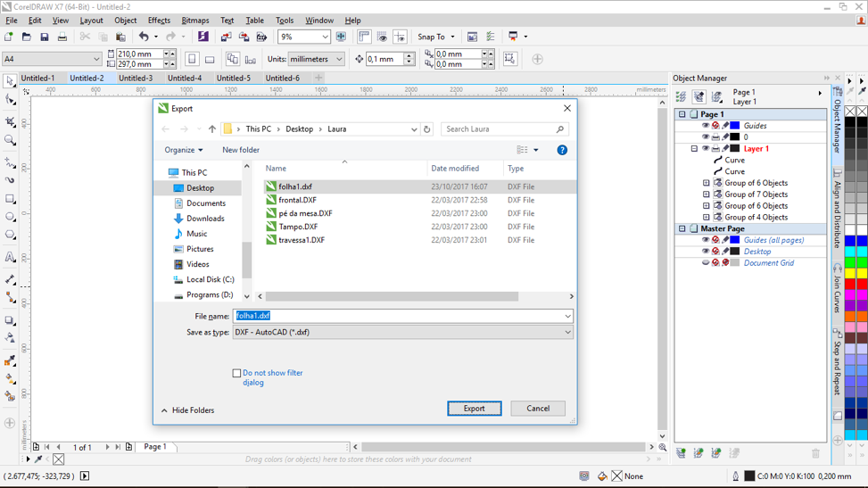868x488 pixels.
Task: Click the Landscape orientation icon
Action: [x=210, y=59]
